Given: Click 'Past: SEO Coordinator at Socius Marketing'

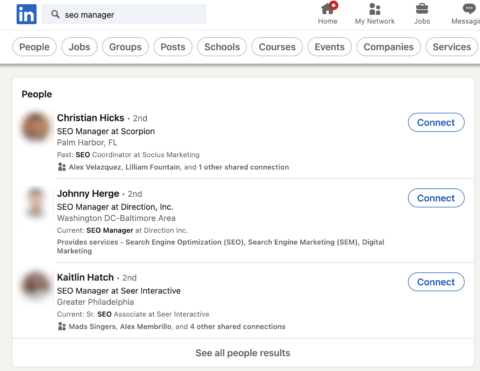Looking at the screenshot, I should [x=128, y=155].
